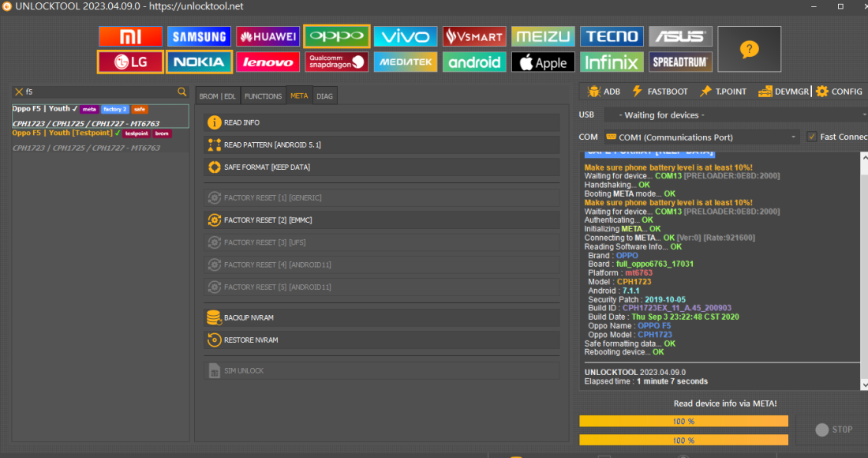
Task: Click the 'Android : 7.1.1' log line
Action: pyautogui.click(x=614, y=291)
